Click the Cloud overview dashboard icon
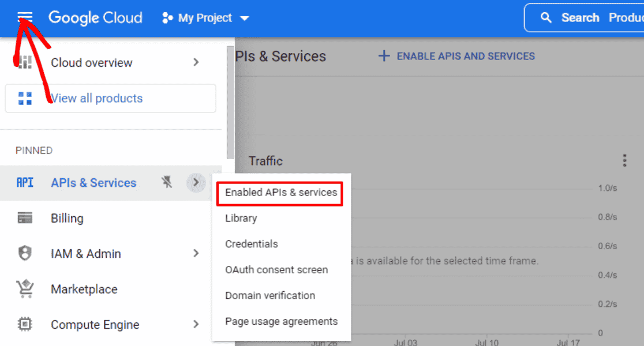This screenshot has height=346, width=644. (25, 62)
